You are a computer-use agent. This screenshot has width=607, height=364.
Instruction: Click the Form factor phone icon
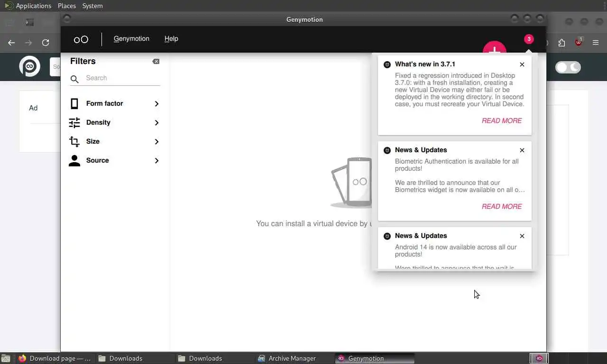coord(74,103)
